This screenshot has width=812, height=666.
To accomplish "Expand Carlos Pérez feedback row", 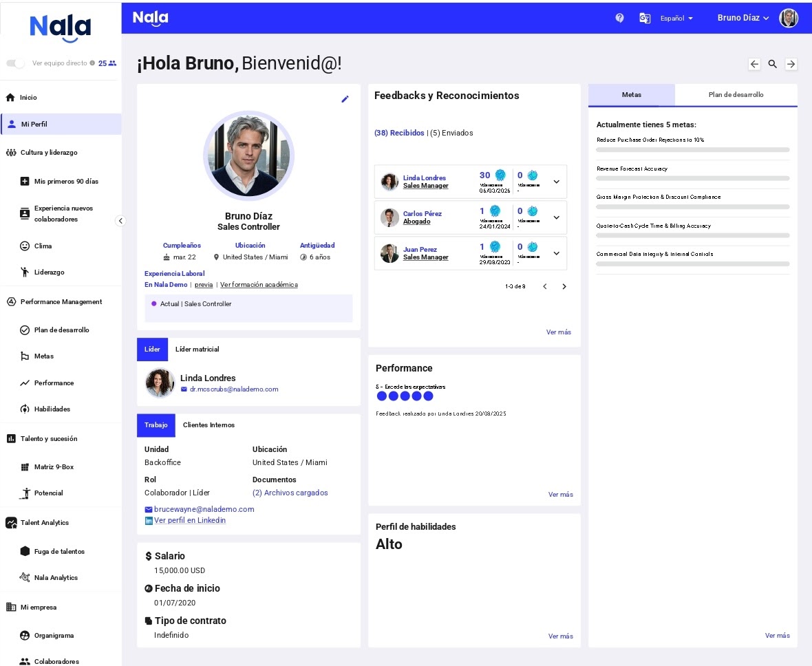I will (x=557, y=217).
